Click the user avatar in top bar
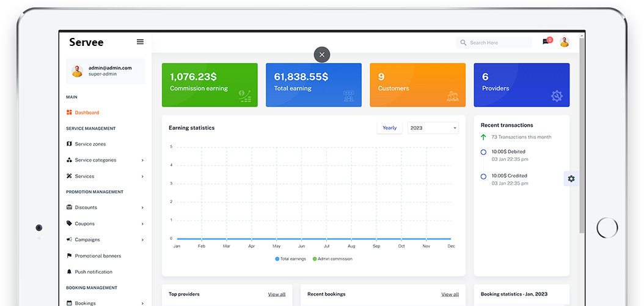Viewport: 644px width, 306px height. [564, 42]
